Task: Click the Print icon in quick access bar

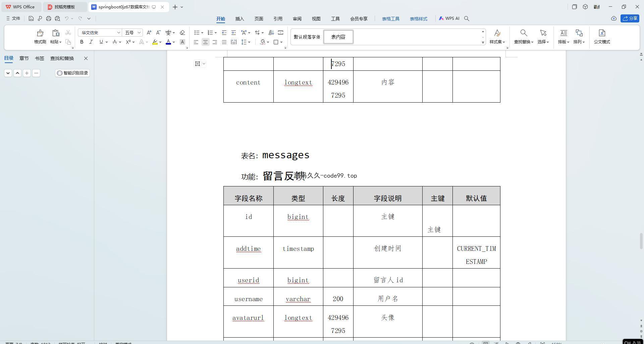Action: pos(49,18)
